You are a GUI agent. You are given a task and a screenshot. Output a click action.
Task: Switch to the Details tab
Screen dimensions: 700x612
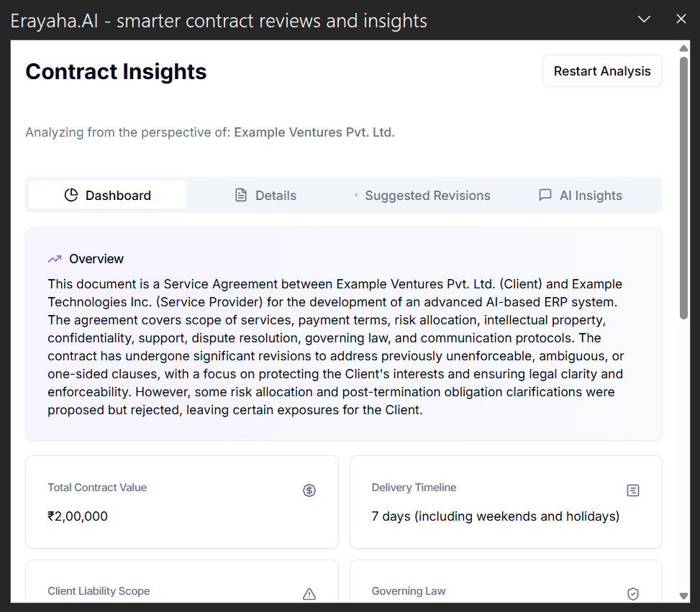pos(265,195)
